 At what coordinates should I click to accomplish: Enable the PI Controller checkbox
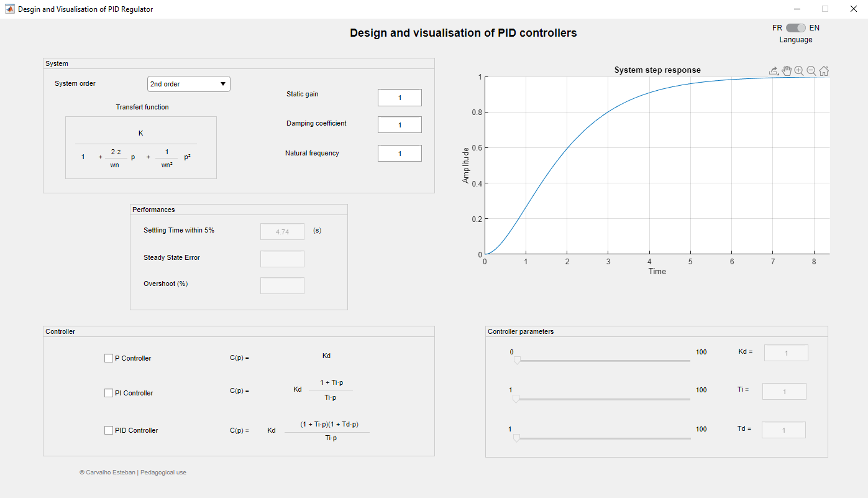[x=109, y=393]
